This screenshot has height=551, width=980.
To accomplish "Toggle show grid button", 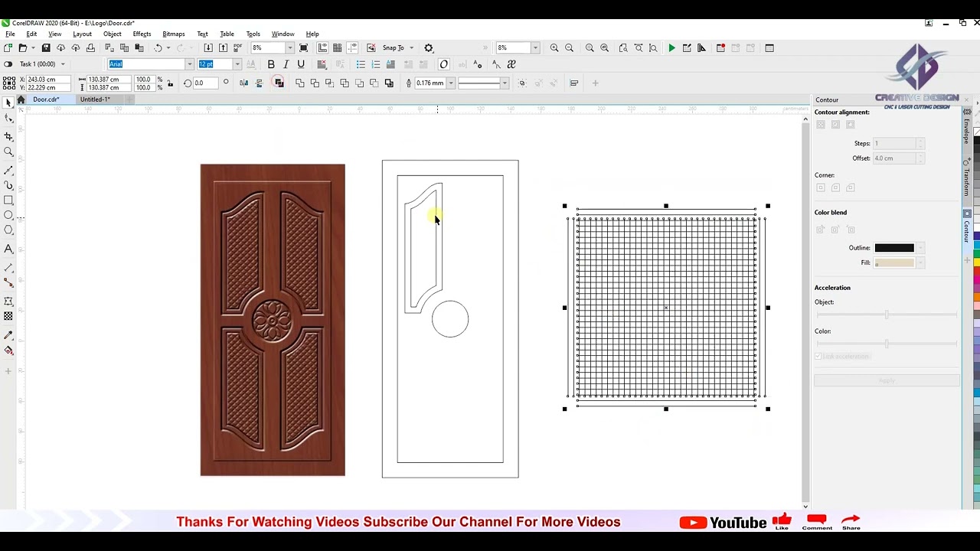I will pyautogui.click(x=338, y=48).
